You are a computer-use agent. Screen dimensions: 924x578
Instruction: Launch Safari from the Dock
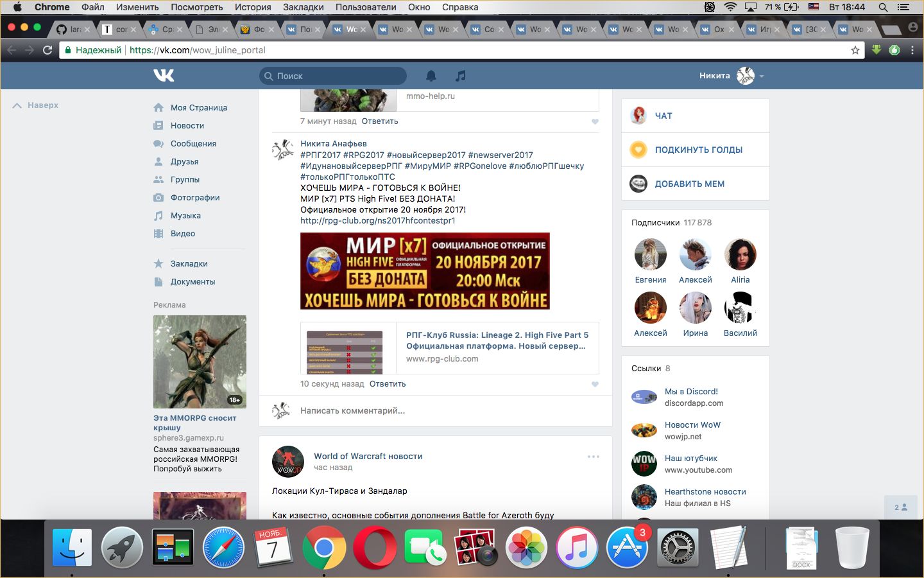(223, 548)
